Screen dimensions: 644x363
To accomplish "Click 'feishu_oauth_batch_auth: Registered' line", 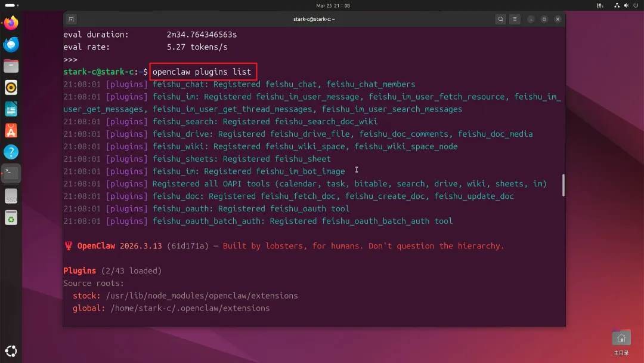I will tap(258, 221).
